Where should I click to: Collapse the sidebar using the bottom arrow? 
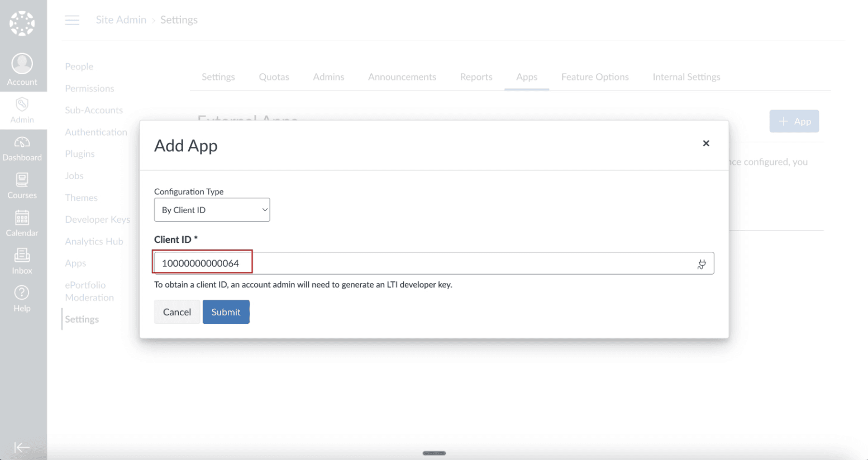coord(22,447)
